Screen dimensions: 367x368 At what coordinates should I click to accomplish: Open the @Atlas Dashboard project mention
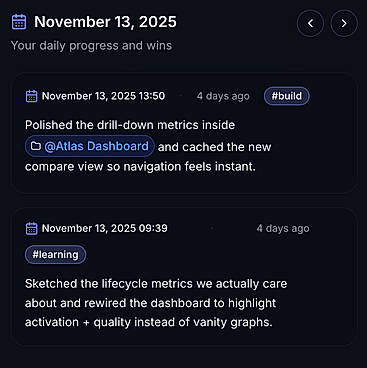[x=90, y=146]
